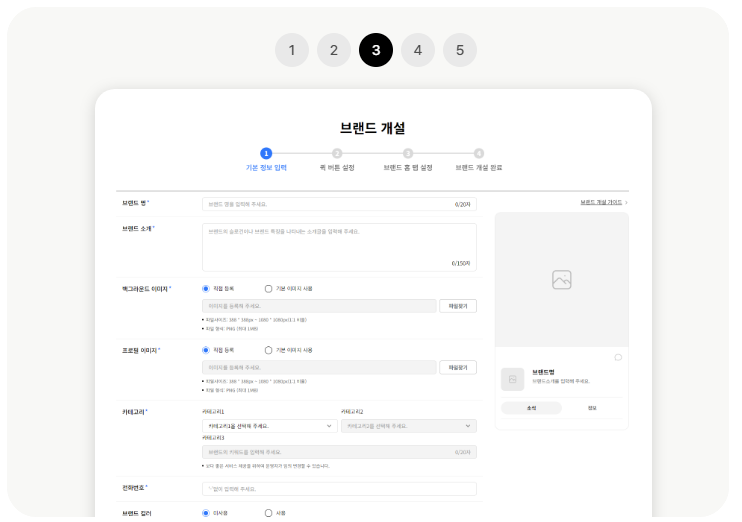Click the small profile image placeholder thumbnail
The image size is (742, 522).
coord(512,379)
